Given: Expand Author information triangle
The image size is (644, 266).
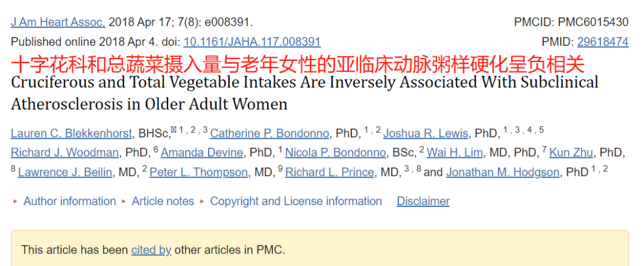Looking at the screenshot, I should 15,202.
